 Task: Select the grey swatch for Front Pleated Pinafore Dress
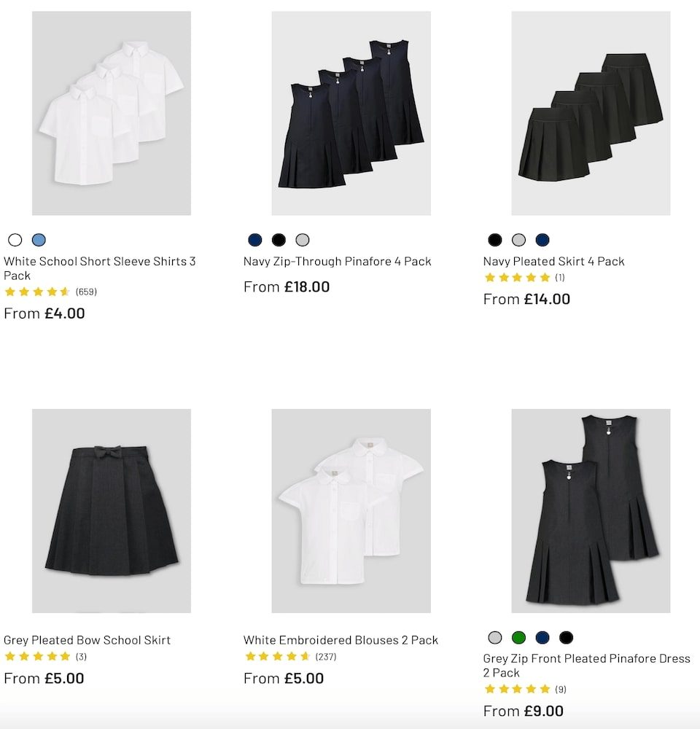tap(495, 638)
